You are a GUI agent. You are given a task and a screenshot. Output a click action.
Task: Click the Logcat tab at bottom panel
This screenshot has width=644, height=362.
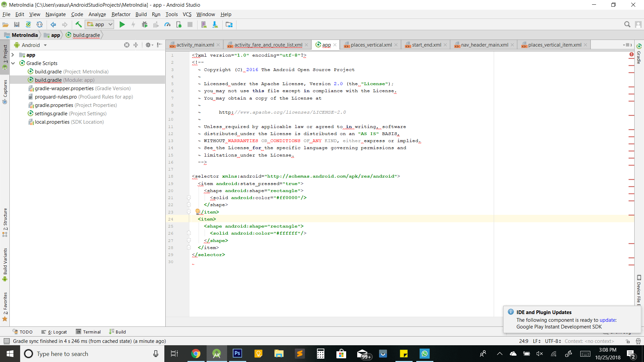tap(56, 331)
